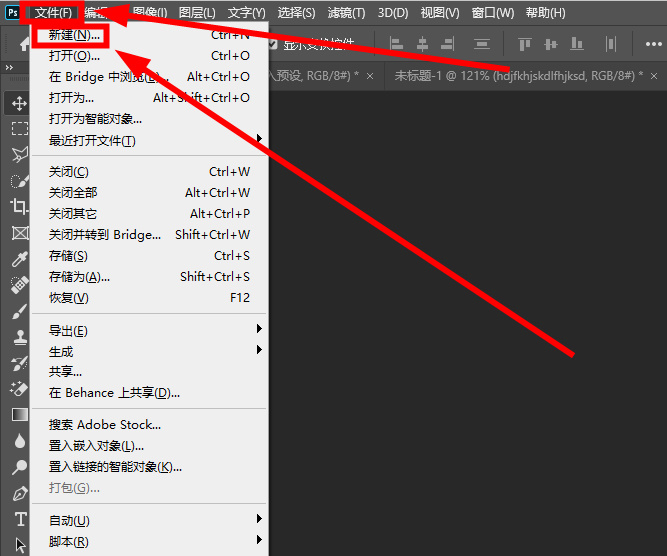The height and width of the screenshot is (556, 667).
Task: Expand the 自动(U) submenu
Action: coord(149,520)
